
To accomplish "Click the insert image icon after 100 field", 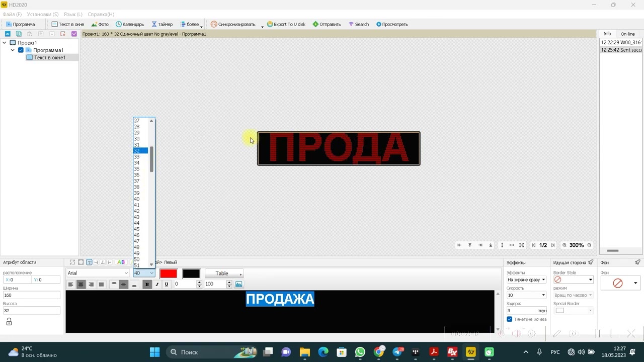I will coord(239,284).
